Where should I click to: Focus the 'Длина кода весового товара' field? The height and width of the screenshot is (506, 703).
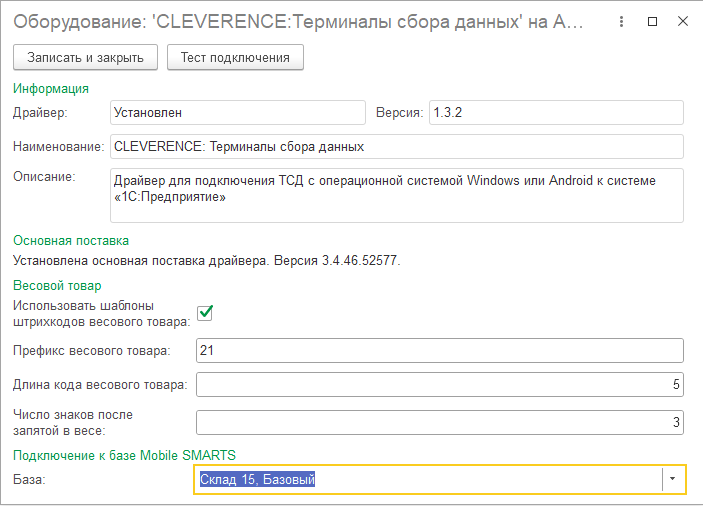click(439, 385)
